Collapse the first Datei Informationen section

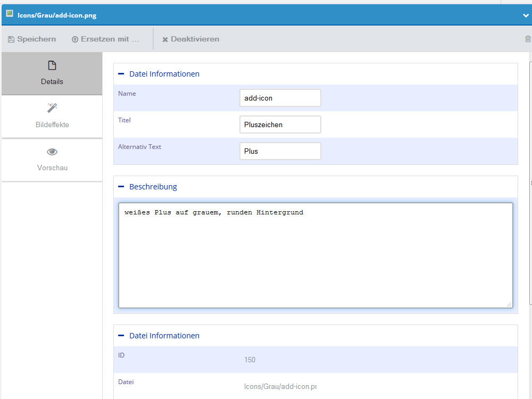[x=121, y=74]
